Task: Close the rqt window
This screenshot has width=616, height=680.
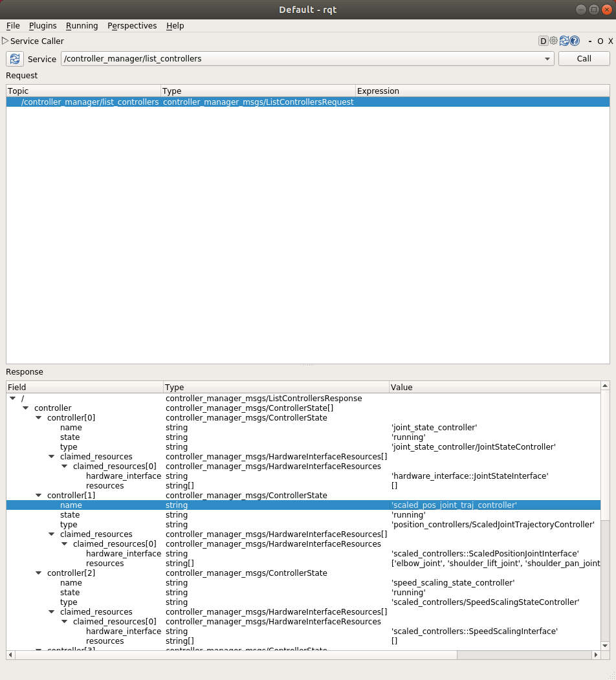Action: click(x=607, y=10)
